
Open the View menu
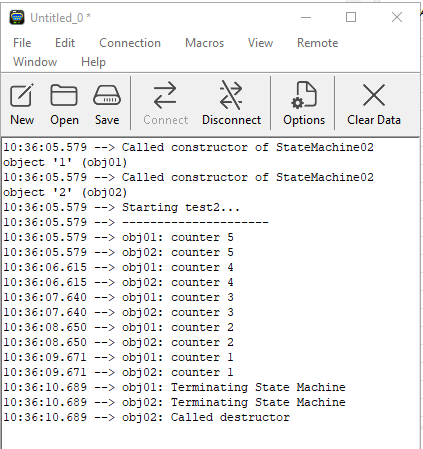[260, 43]
